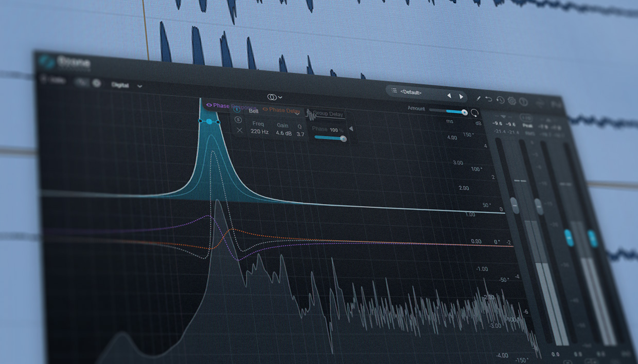
Task: Click the Q value 3.7
Action: (300, 134)
